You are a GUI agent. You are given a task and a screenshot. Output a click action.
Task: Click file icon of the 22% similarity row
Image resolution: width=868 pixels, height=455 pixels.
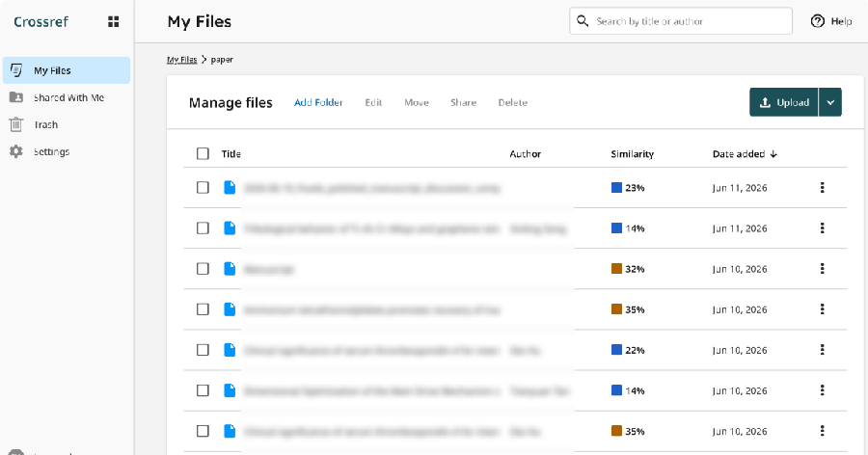pos(230,350)
